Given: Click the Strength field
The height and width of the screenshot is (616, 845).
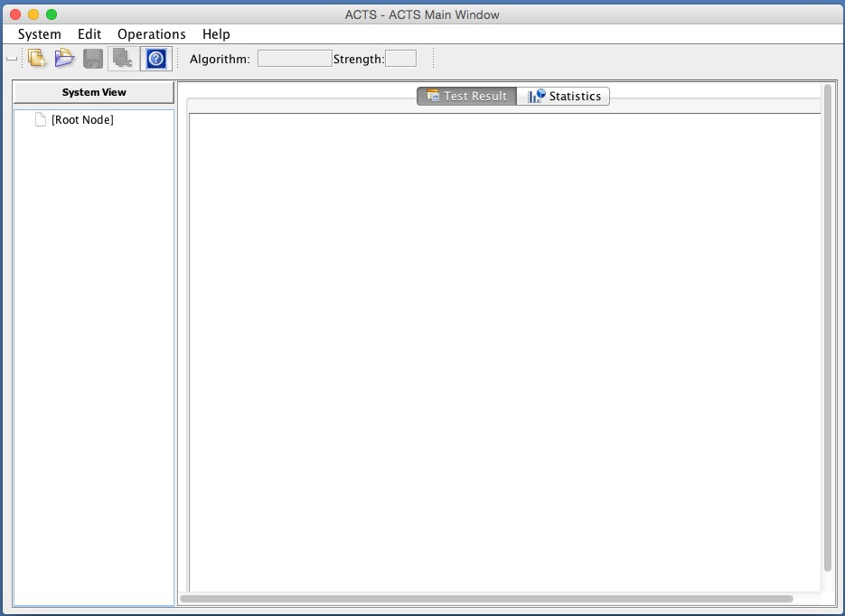Looking at the screenshot, I should [400, 58].
